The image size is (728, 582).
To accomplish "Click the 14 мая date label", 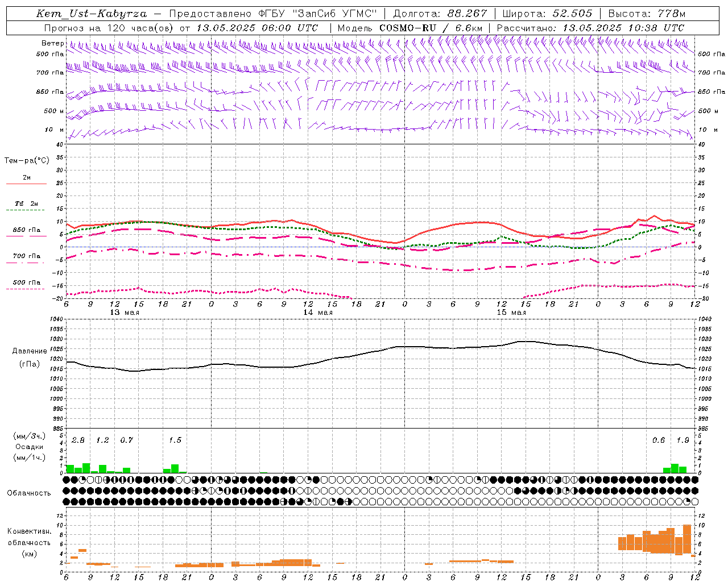I will coord(318,313).
